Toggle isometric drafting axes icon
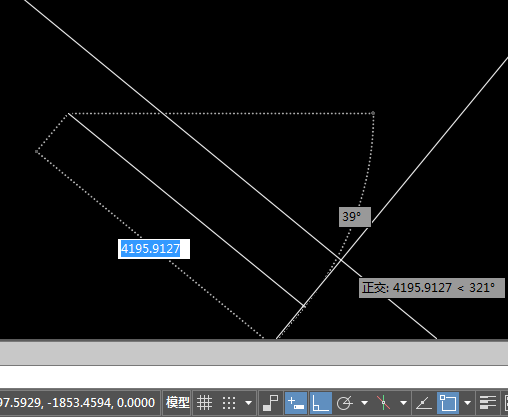This screenshot has height=417, width=508. (383, 403)
